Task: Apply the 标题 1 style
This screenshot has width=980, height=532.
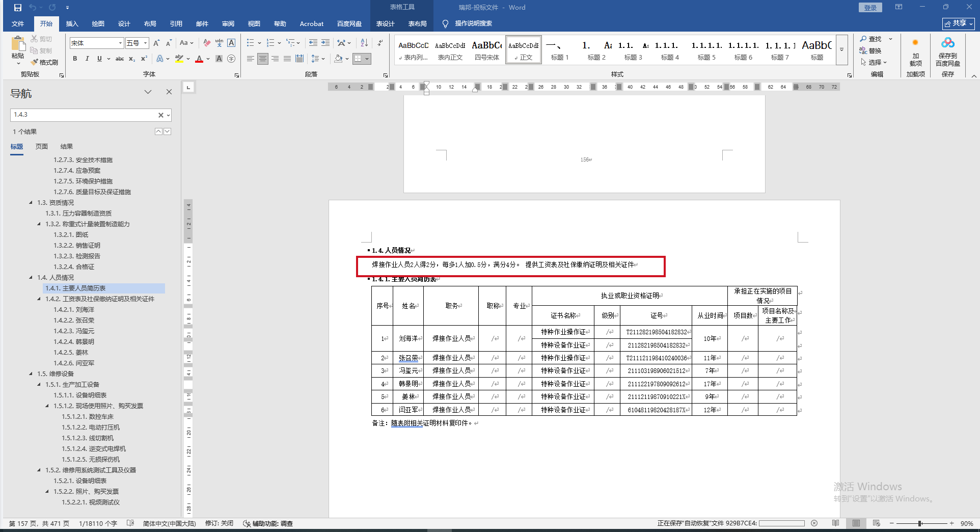Action: tap(560, 50)
